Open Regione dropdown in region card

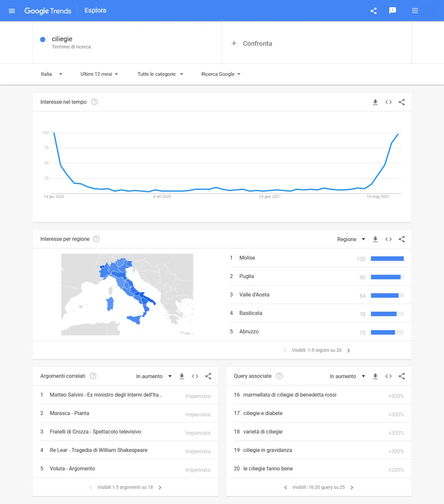click(351, 239)
